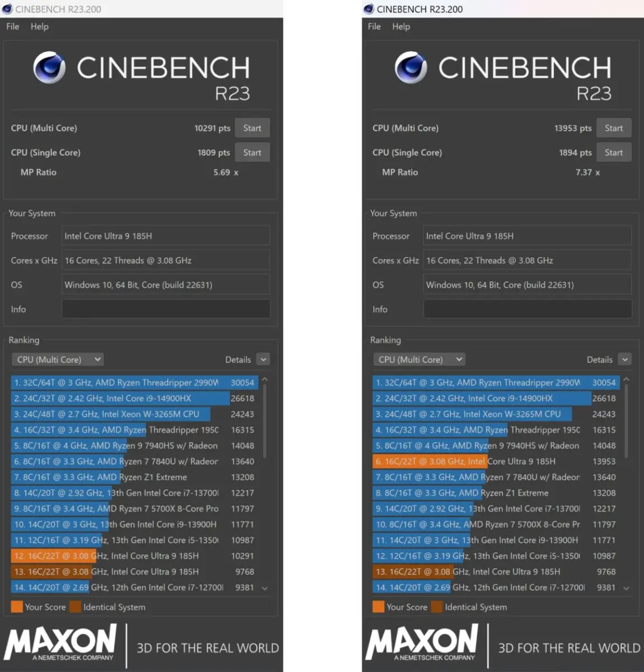Viewport: 644px width, 672px height.
Task: Click the Cinebench title bar icon in left window
Action: pos(7,9)
